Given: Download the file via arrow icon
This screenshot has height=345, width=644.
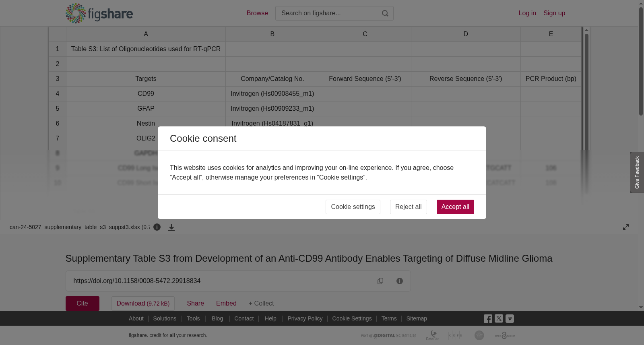Looking at the screenshot, I should 171,227.
